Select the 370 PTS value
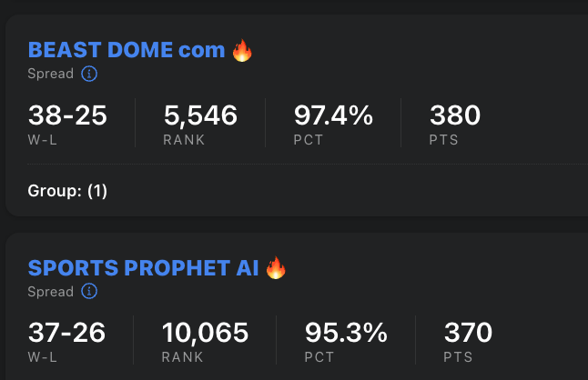The image size is (588, 380). pos(468,333)
